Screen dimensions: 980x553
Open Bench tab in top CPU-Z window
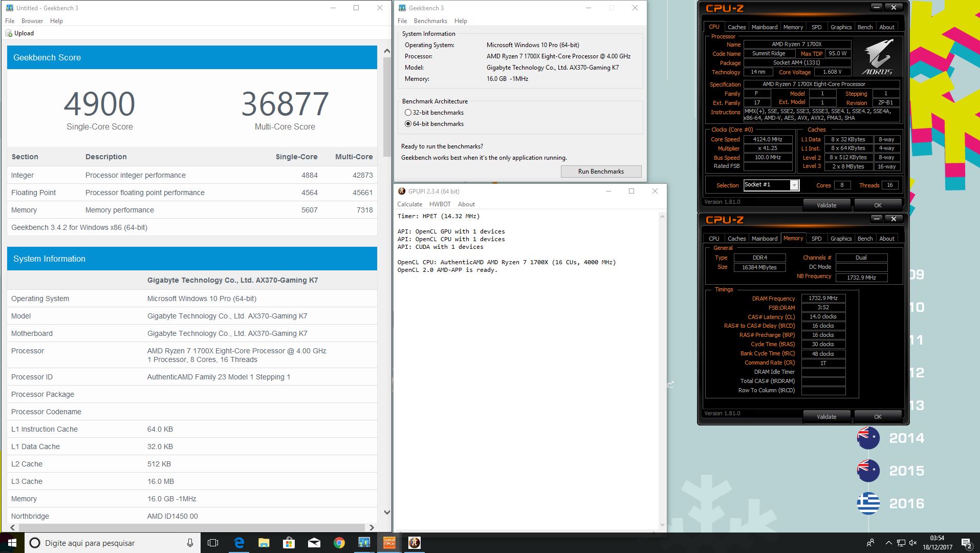(x=865, y=27)
